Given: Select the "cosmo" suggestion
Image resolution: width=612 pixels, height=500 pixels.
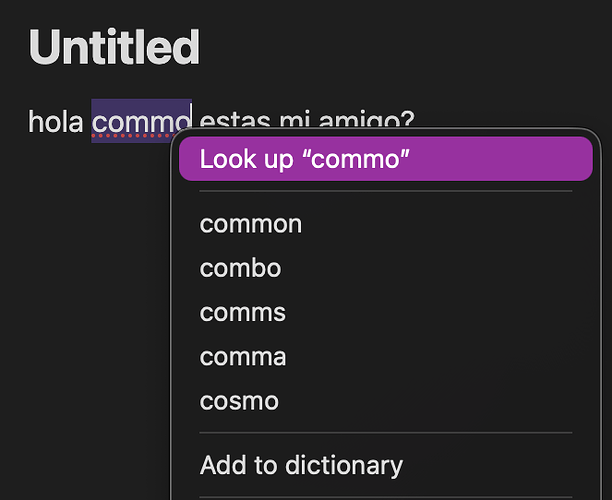Looking at the screenshot, I should pyautogui.click(x=239, y=401).
